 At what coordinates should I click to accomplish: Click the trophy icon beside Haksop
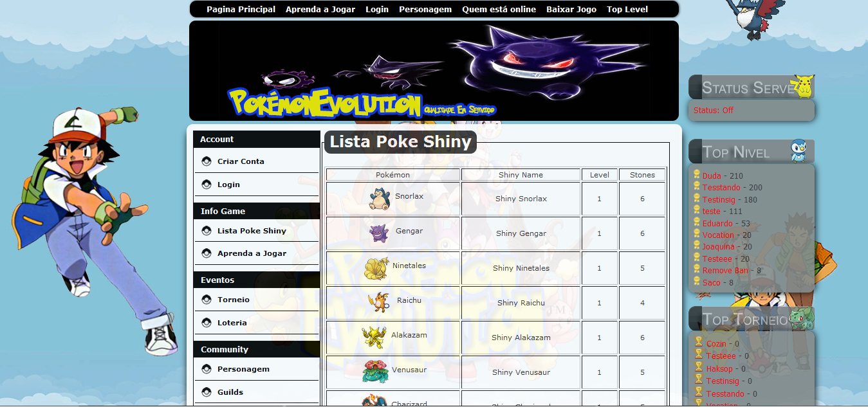click(x=699, y=368)
